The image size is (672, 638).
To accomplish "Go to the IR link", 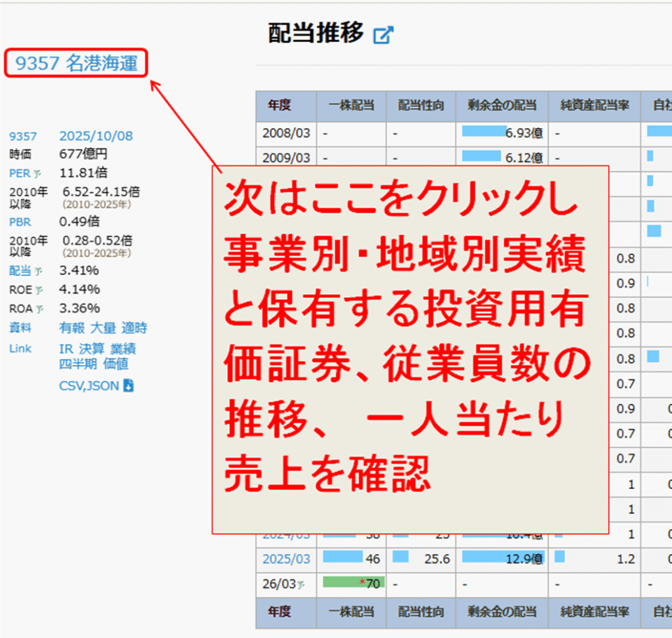I will [66, 349].
